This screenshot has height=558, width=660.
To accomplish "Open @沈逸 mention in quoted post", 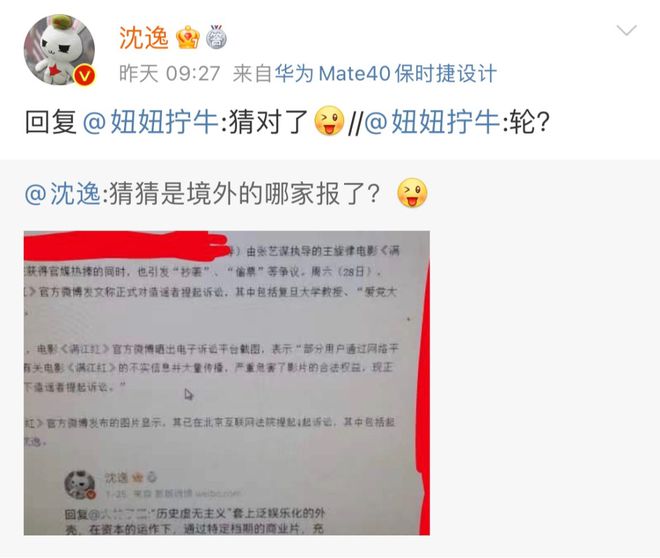I will pos(62,194).
